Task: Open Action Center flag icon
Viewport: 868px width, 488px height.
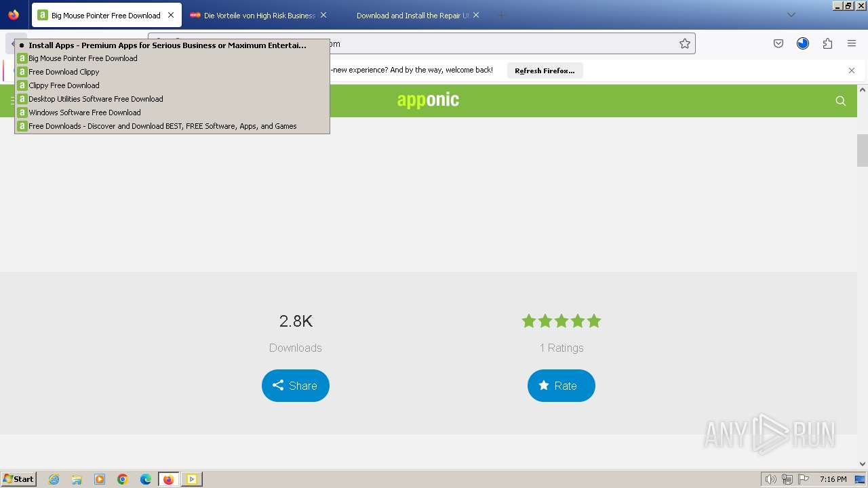Action: tap(804, 479)
